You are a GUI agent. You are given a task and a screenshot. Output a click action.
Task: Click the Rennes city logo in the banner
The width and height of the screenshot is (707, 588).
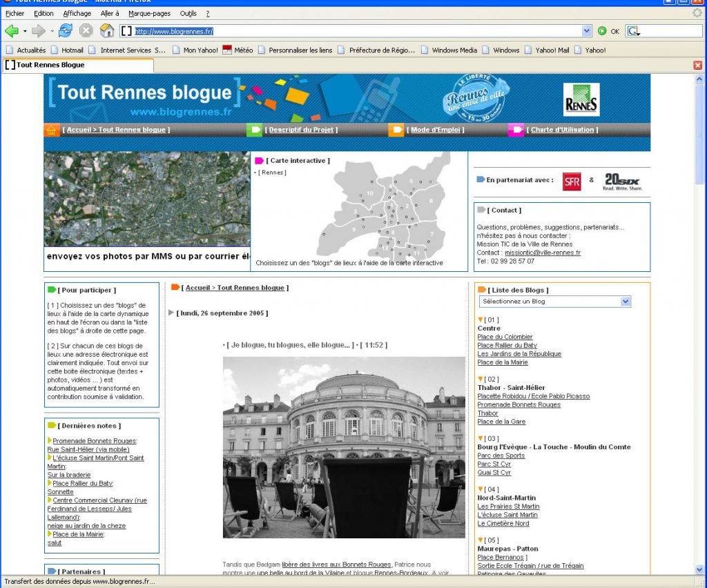pyautogui.click(x=583, y=99)
